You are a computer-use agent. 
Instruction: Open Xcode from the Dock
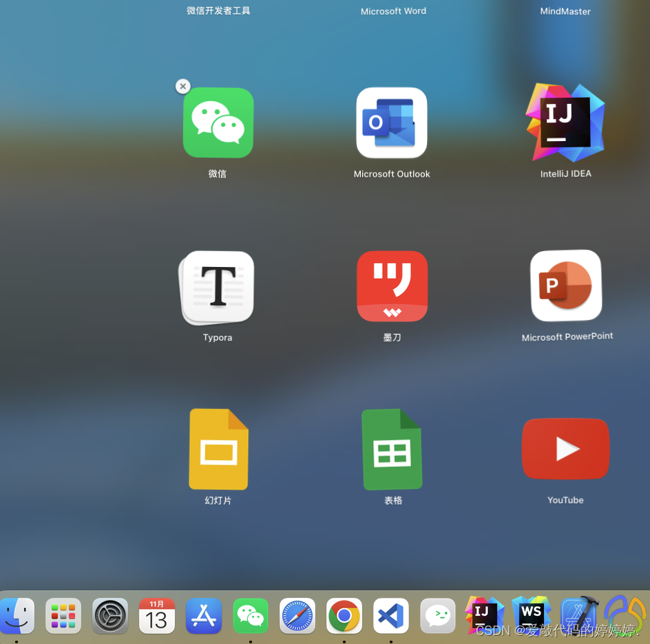[578, 616]
